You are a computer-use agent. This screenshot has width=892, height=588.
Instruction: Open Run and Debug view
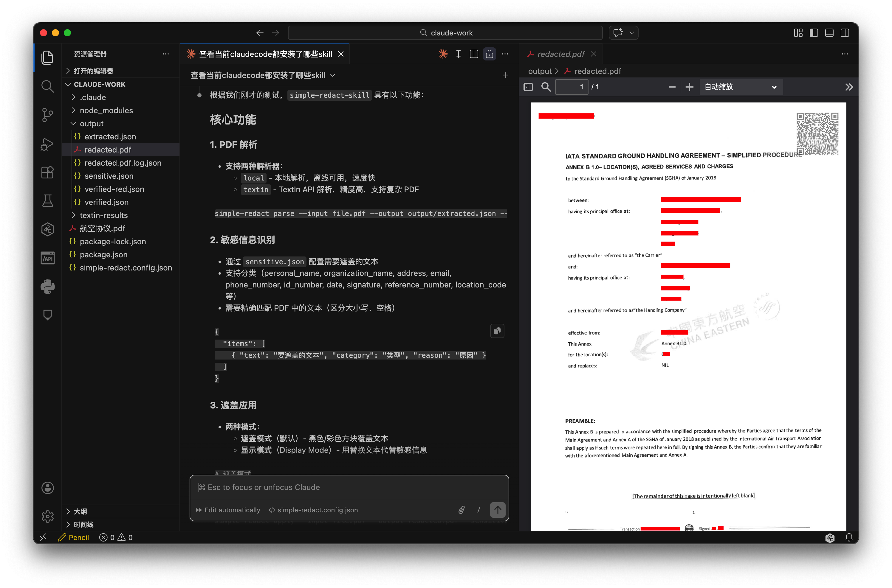47,144
